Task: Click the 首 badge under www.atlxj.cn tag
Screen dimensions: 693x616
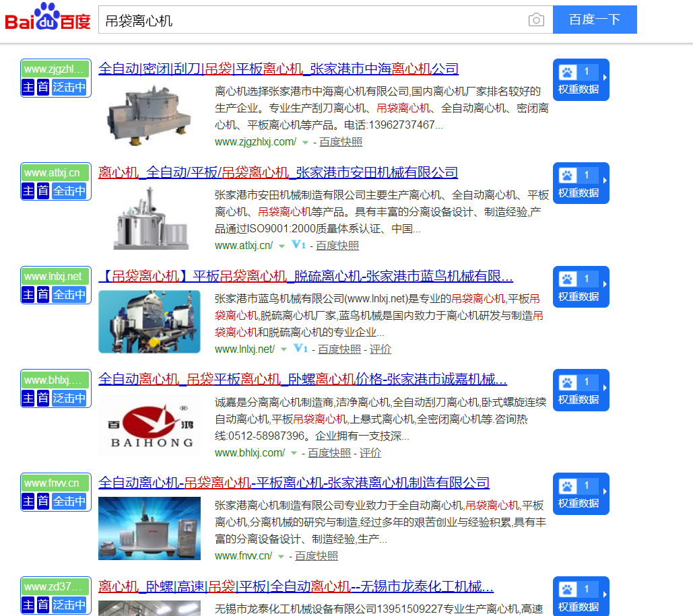Action: pyautogui.click(x=43, y=191)
